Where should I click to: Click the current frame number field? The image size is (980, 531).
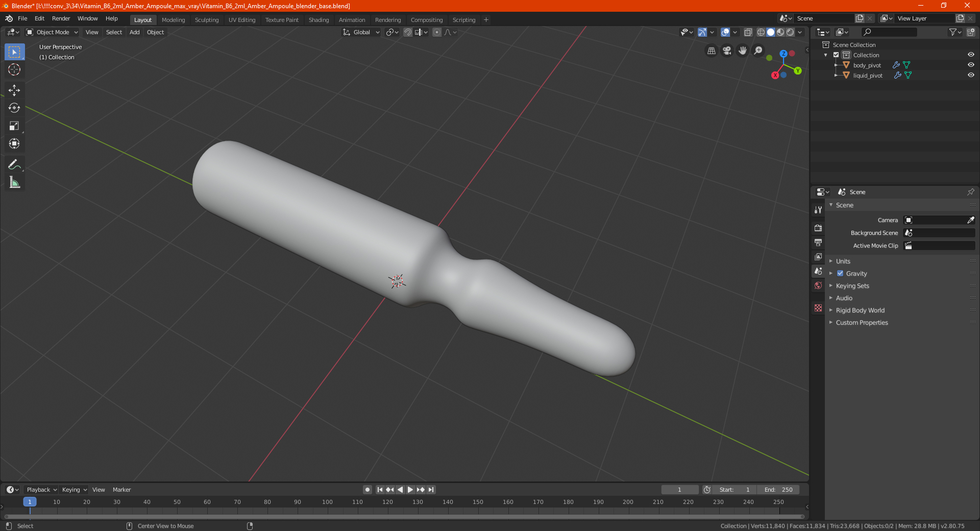[x=679, y=490]
